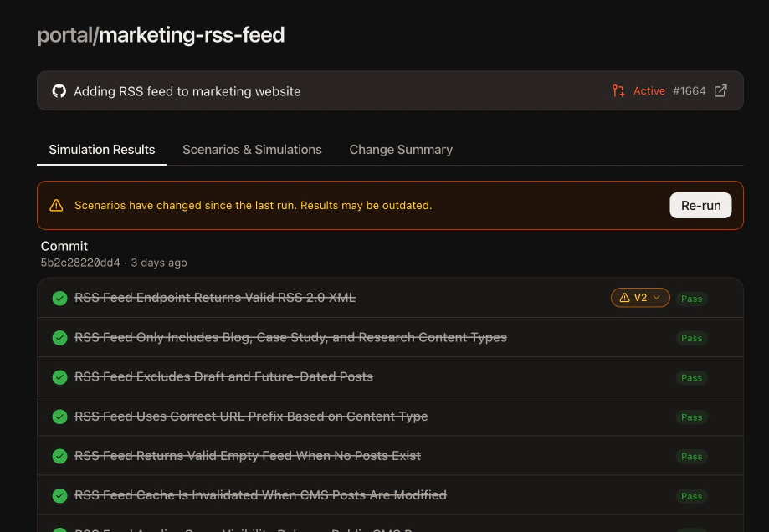Click the check icon on Excludes Draft and Future-Dated Posts
The height and width of the screenshot is (532, 769).
pyautogui.click(x=59, y=377)
